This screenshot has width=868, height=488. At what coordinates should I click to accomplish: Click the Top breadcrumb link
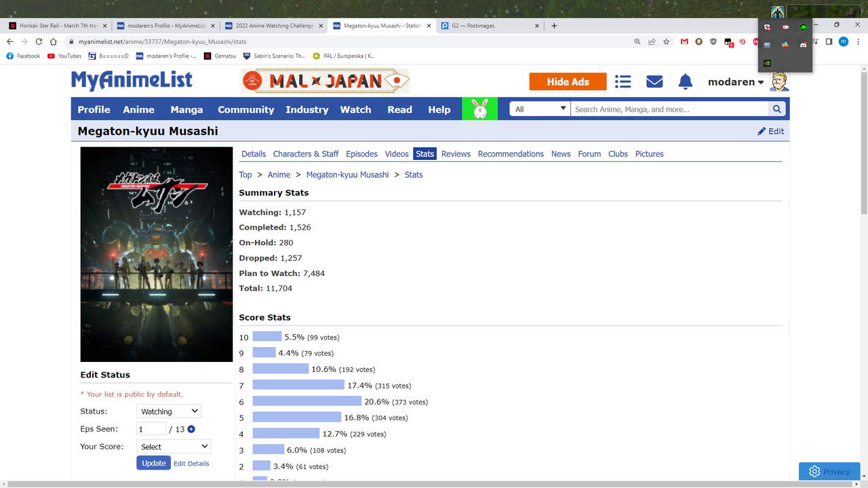[245, 175]
